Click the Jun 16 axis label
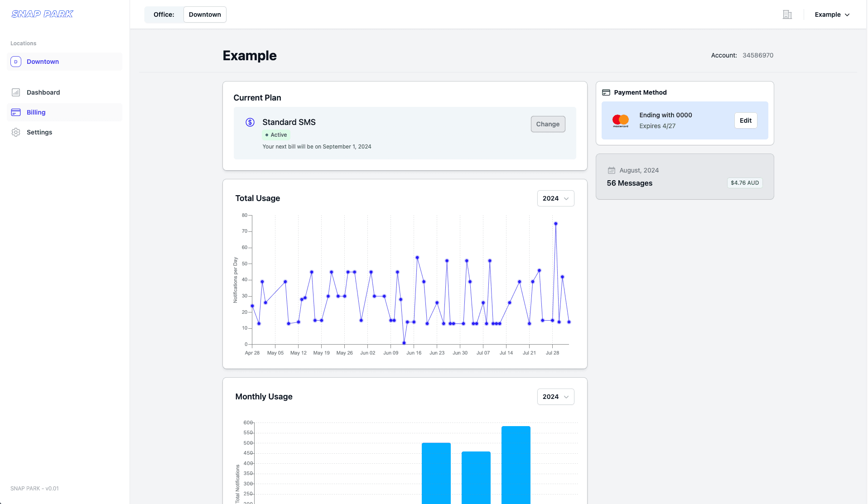The height and width of the screenshot is (504, 868). coord(414,353)
